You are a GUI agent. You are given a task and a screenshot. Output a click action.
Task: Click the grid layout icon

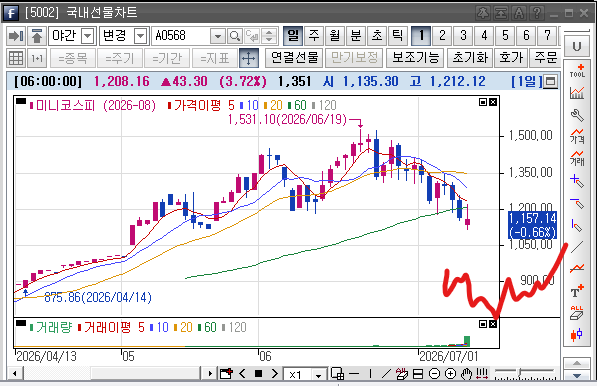(16, 58)
